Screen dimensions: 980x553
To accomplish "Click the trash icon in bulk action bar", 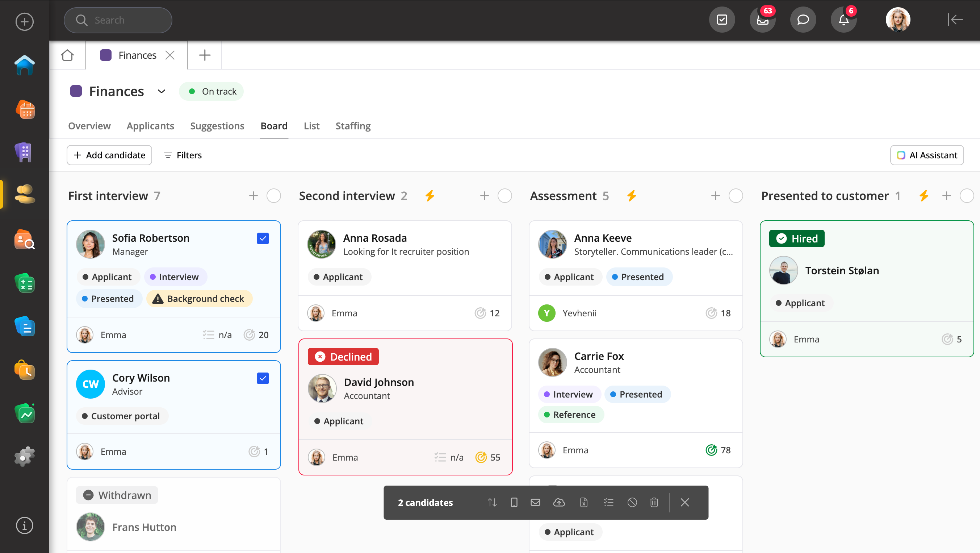I will click(x=654, y=502).
